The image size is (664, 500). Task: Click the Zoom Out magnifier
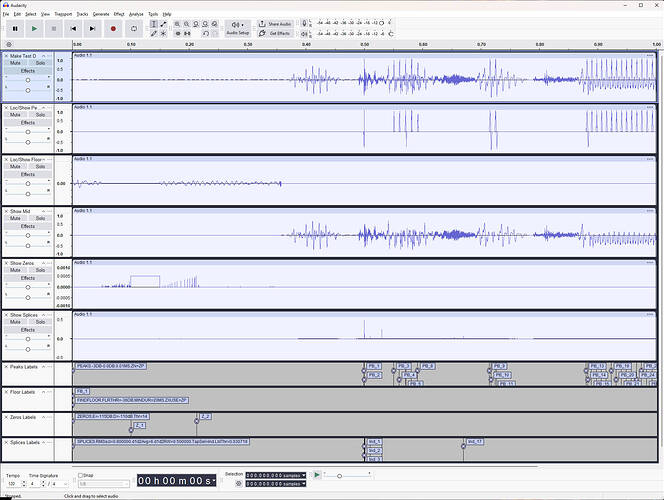187,24
